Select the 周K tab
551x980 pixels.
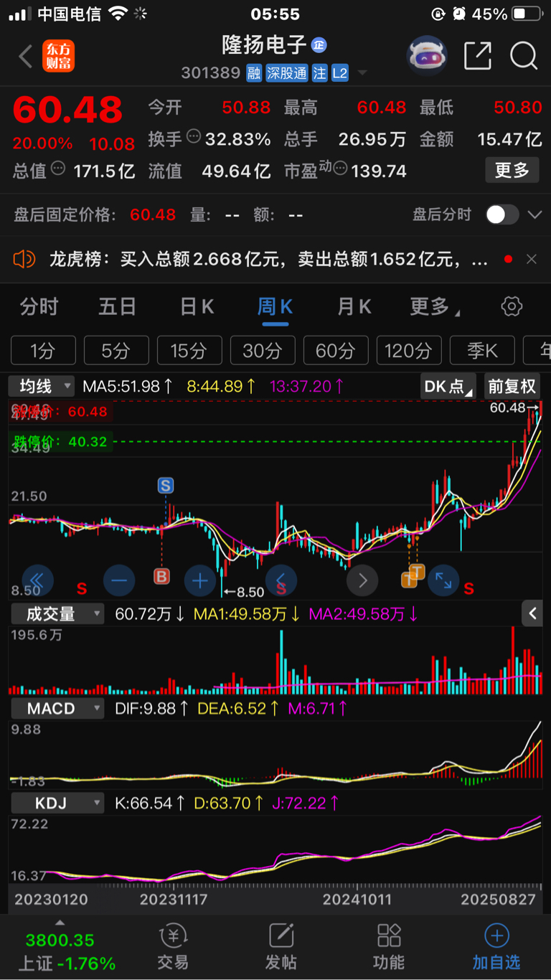275,307
